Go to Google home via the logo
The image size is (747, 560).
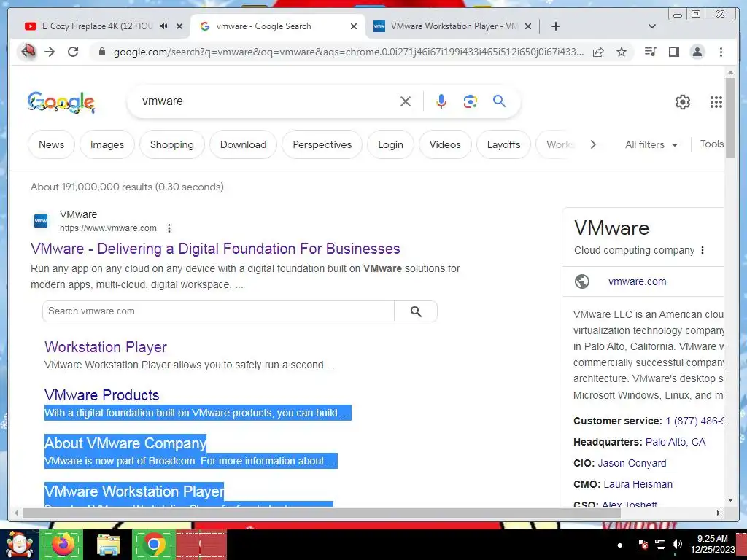tap(61, 102)
